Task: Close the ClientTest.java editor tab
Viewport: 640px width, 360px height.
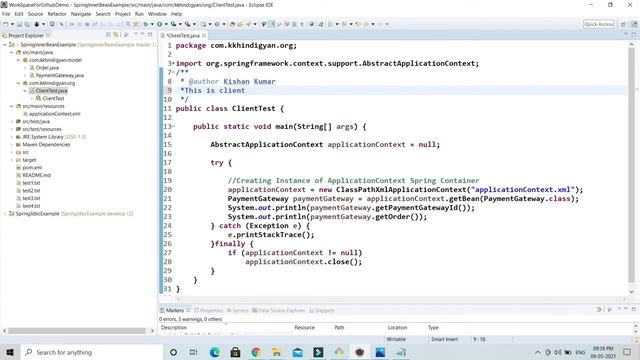Action: pos(204,36)
